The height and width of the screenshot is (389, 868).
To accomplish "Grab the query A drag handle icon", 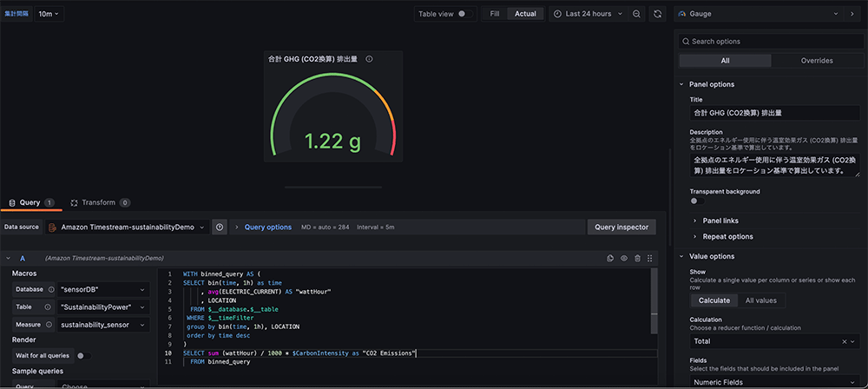I will point(650,258).
